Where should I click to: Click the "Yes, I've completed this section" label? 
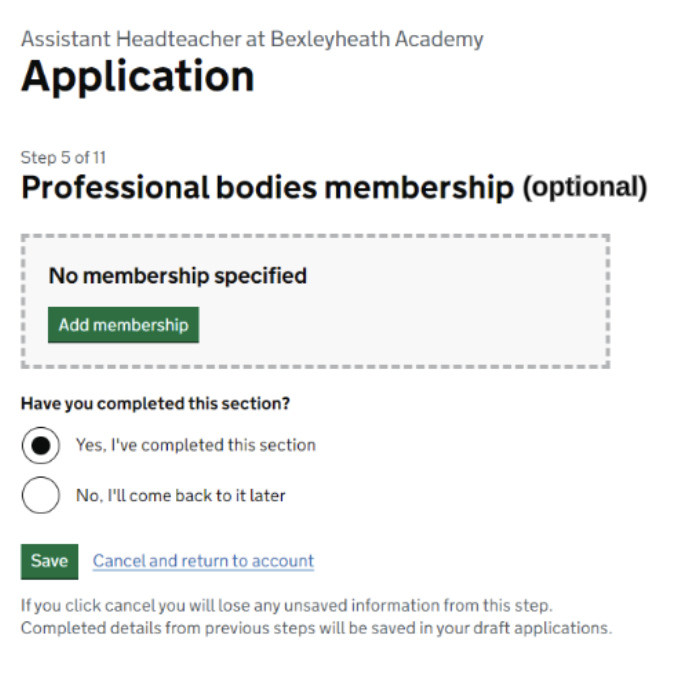pos(195,445)
